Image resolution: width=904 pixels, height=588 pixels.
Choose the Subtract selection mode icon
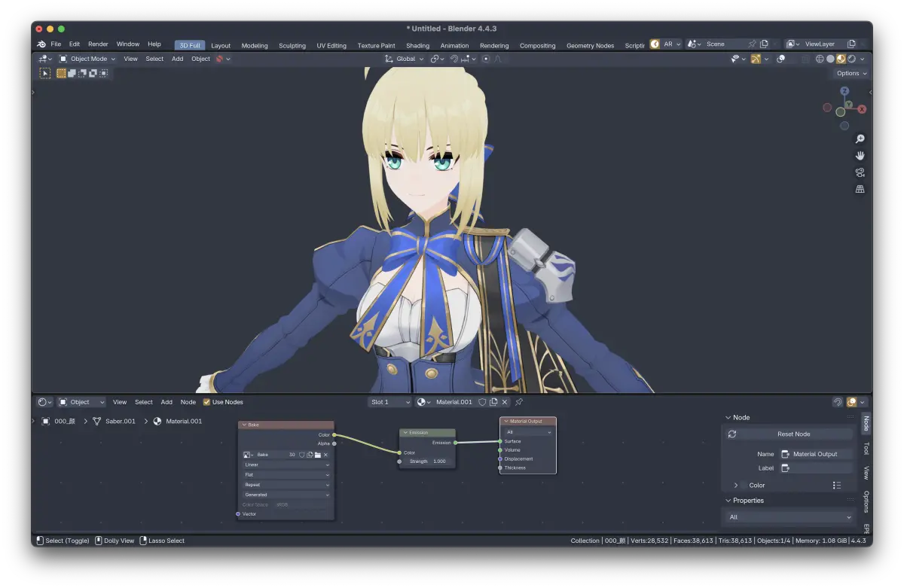82,73
